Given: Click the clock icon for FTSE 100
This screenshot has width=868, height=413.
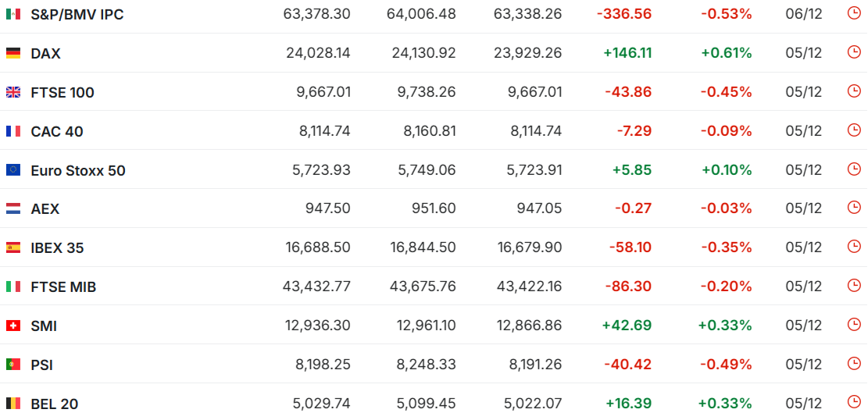Looking at the screenshot, I should coord(854,91).
